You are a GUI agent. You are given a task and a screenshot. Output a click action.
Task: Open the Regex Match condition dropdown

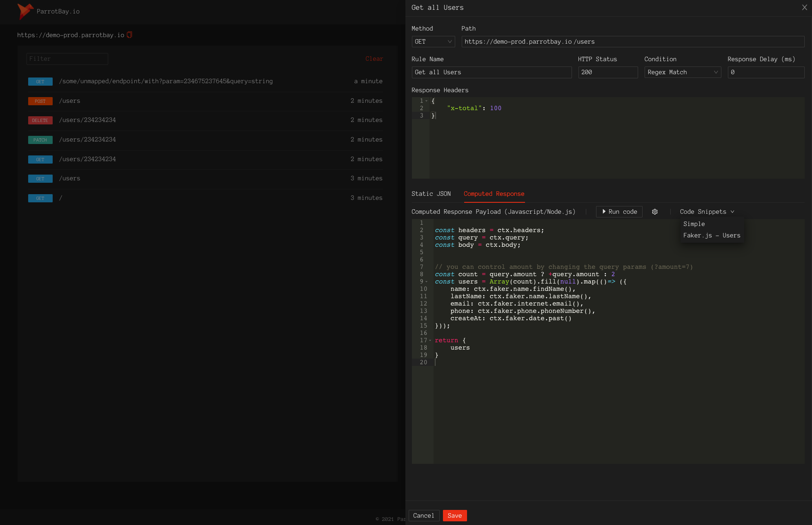pyautogui.click(x=682, y=72)
